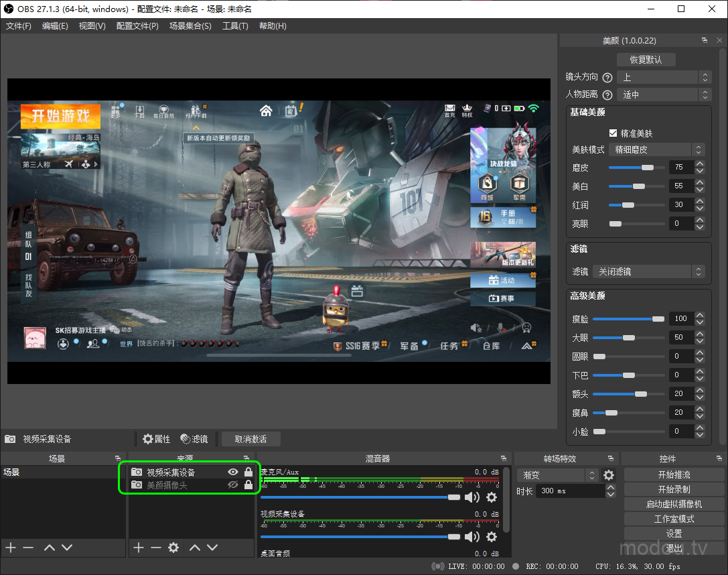Expand the 滤镜 filter dropdown

tap(650, 272)
